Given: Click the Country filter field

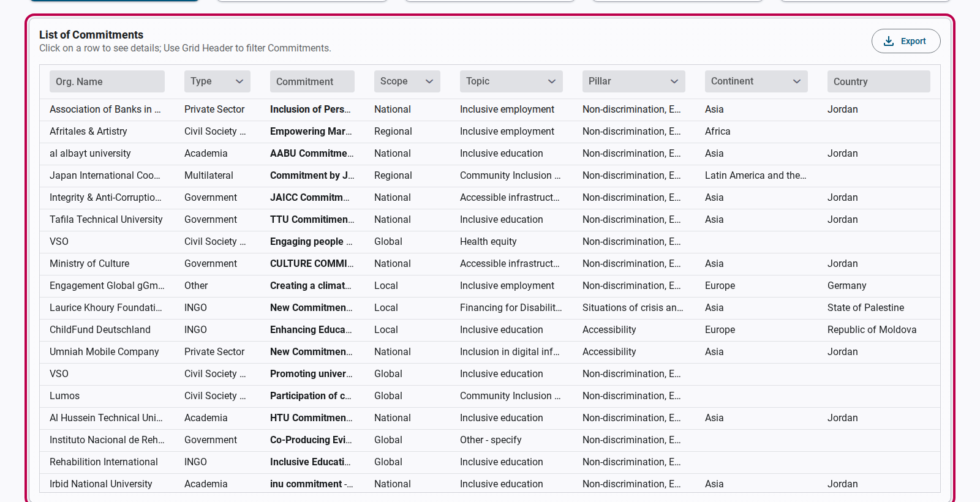Looking at the screenshot, I should (x=879, y=81).
